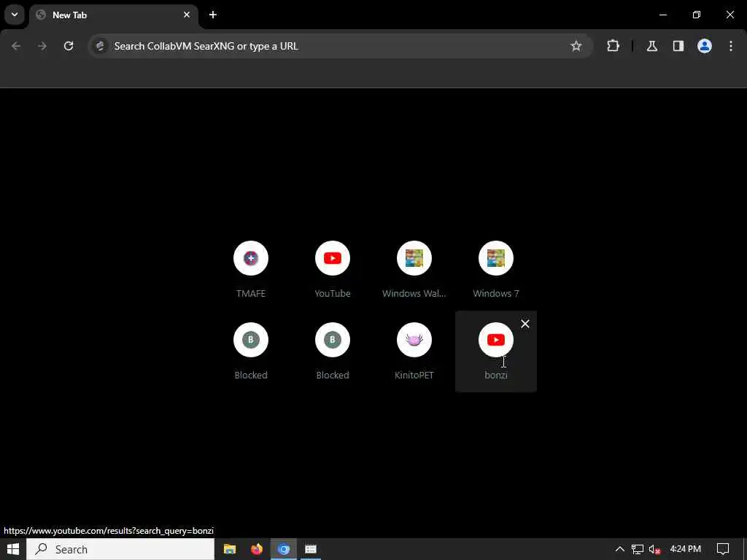Open the clock showing 4:24 PM
The height and width of the screenshot is (560, 747).
coord(685,549)
